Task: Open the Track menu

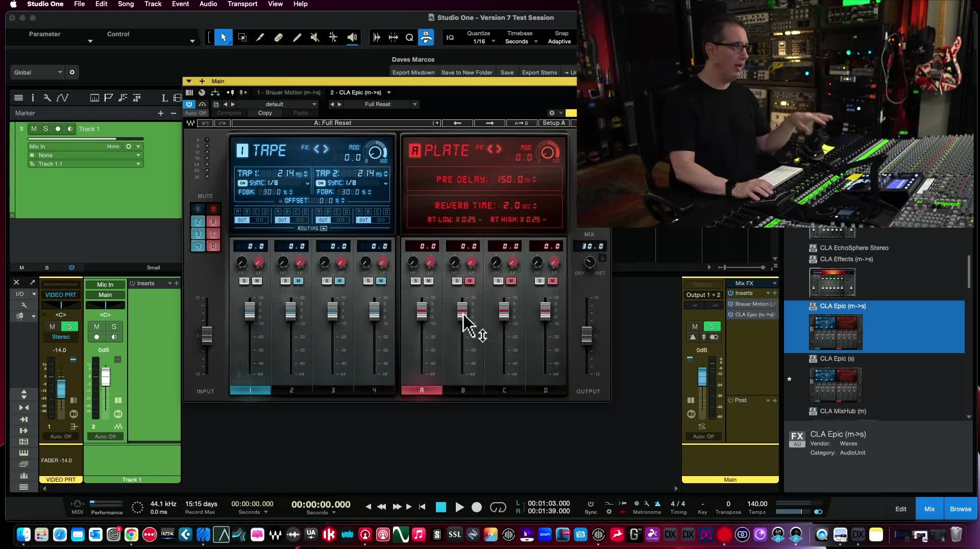Action: tap(153, 4)
